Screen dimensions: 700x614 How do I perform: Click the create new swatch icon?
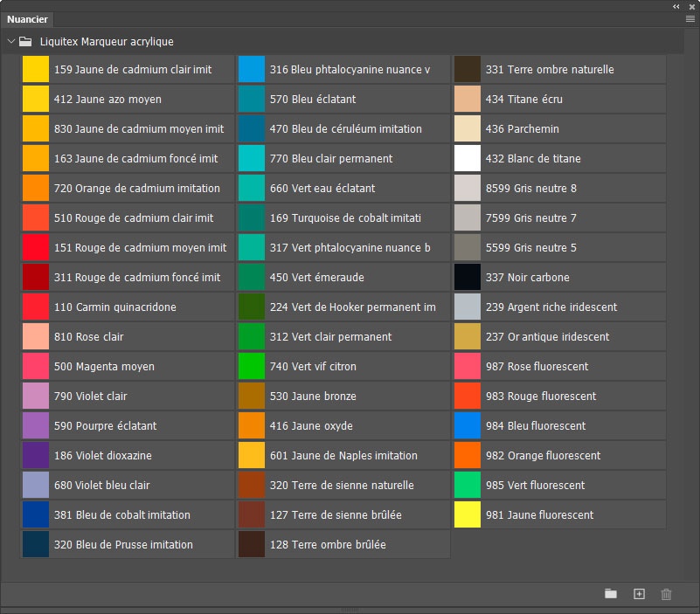(x=639, y=594)
